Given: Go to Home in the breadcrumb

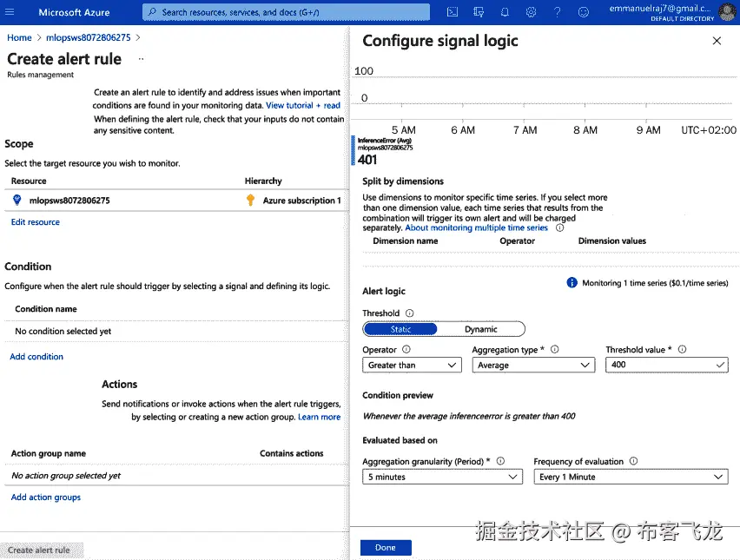Looking at the screenshot, I should click(19, 37).
